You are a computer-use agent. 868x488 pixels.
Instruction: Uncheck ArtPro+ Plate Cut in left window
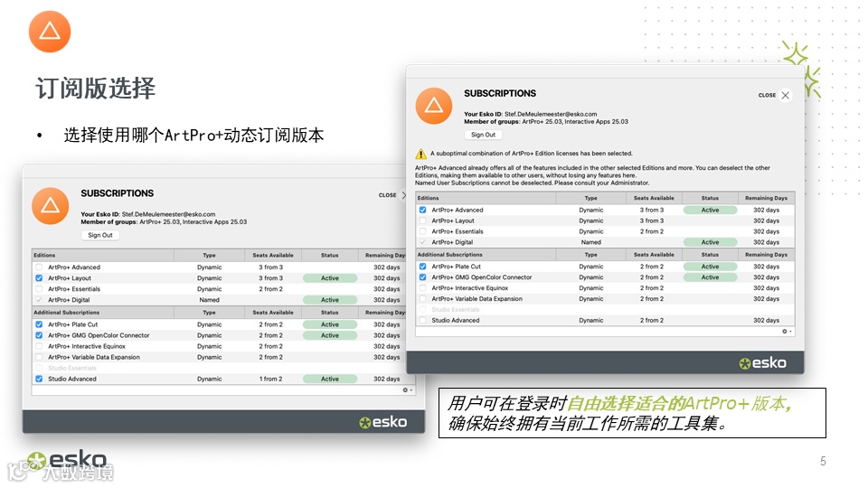tap(39, 324)
